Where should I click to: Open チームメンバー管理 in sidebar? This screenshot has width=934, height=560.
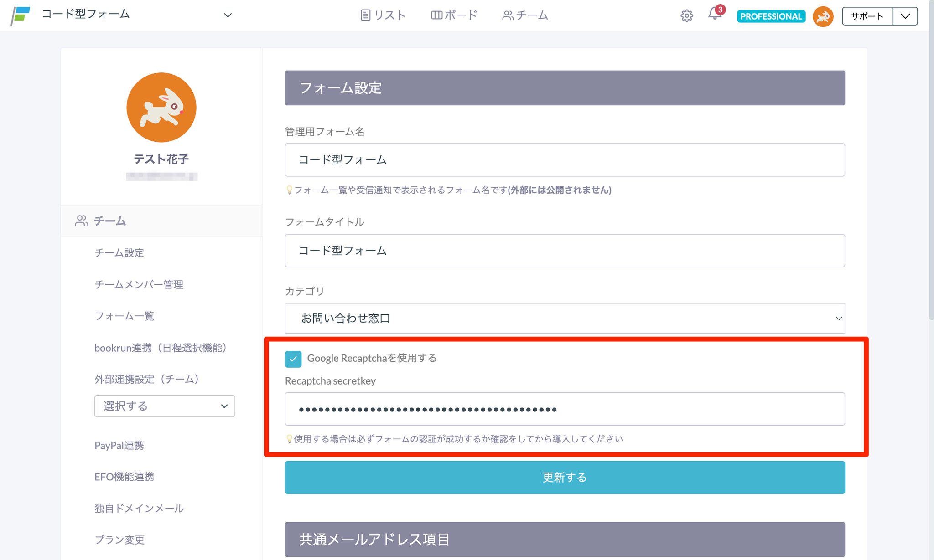point(139,284)
